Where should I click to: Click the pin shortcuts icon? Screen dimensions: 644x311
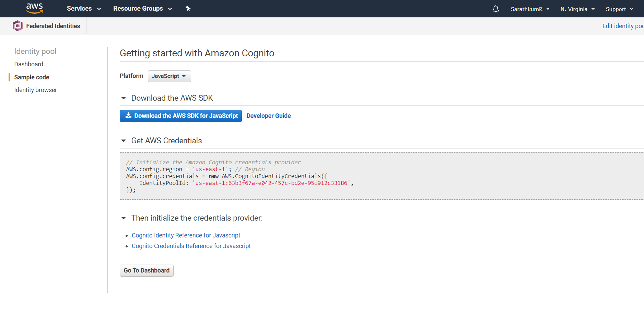coord(188,9)
